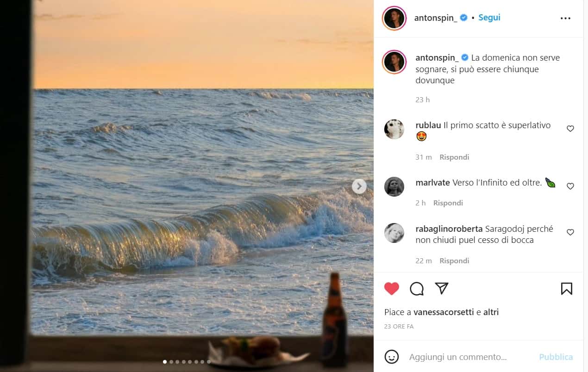Share post with paper plane icon
This screenshot has width=588, height=372.
tap(442, 289)
